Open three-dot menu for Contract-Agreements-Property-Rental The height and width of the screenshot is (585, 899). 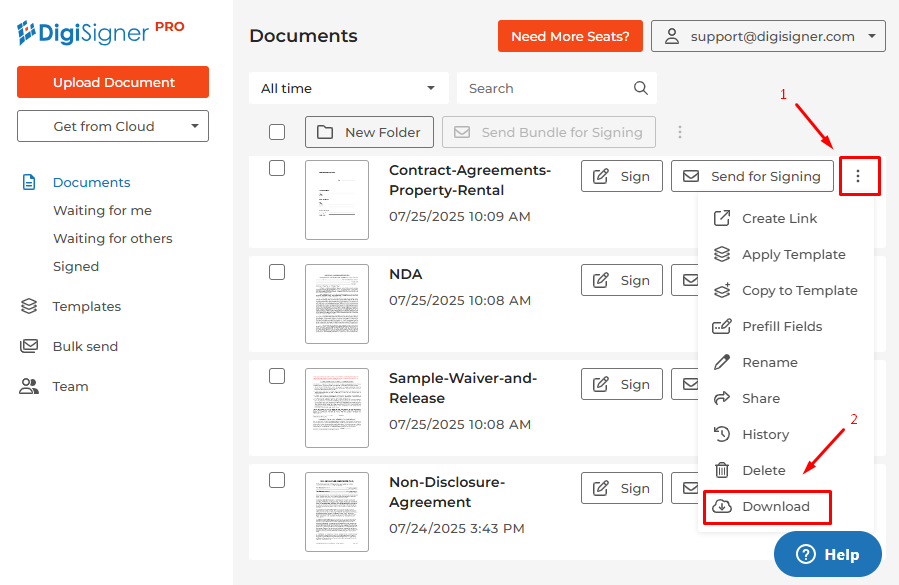pos(859,176)
